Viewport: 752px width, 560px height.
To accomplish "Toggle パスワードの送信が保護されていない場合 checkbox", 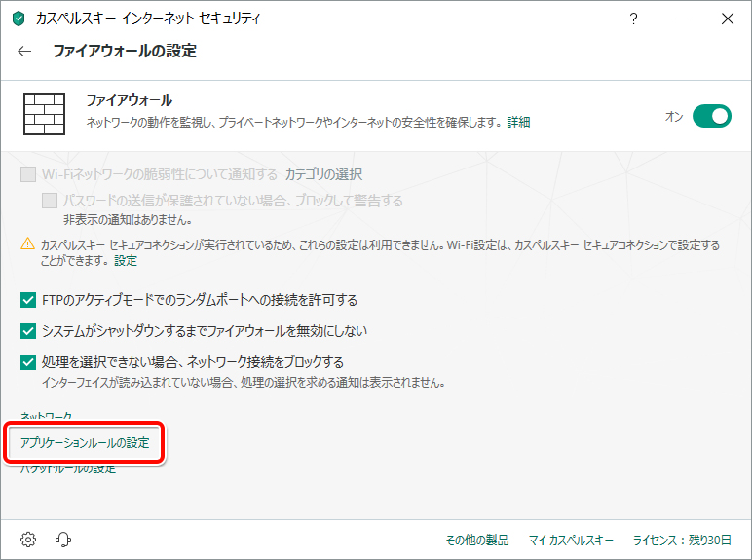I will click(x=50, y=201).
